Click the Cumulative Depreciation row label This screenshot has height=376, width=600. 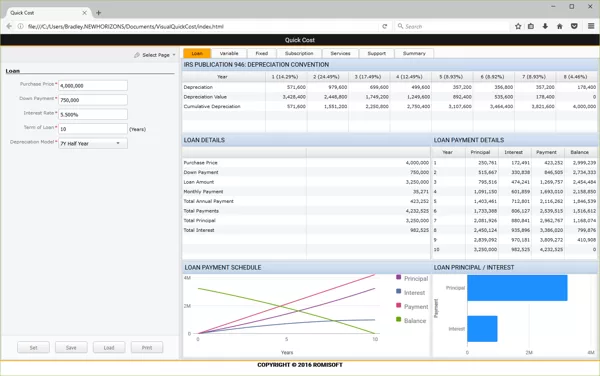click(212, 106)
